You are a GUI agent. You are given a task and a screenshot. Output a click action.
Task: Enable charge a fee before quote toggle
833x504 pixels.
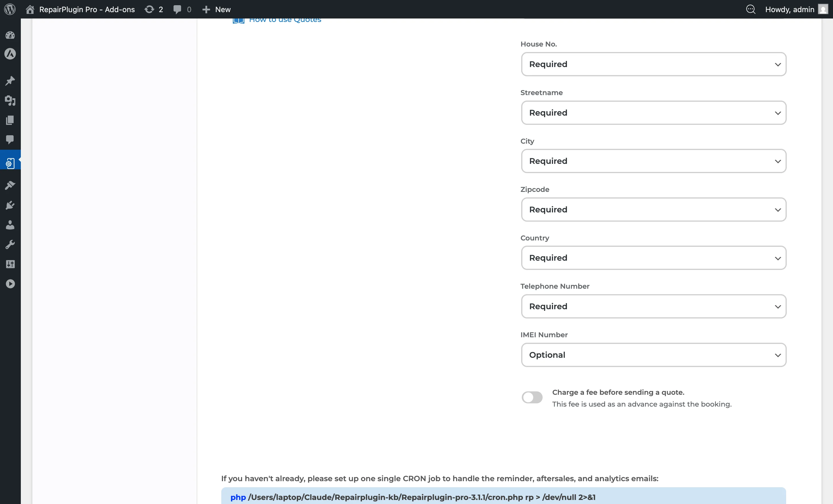pos(532,397)
